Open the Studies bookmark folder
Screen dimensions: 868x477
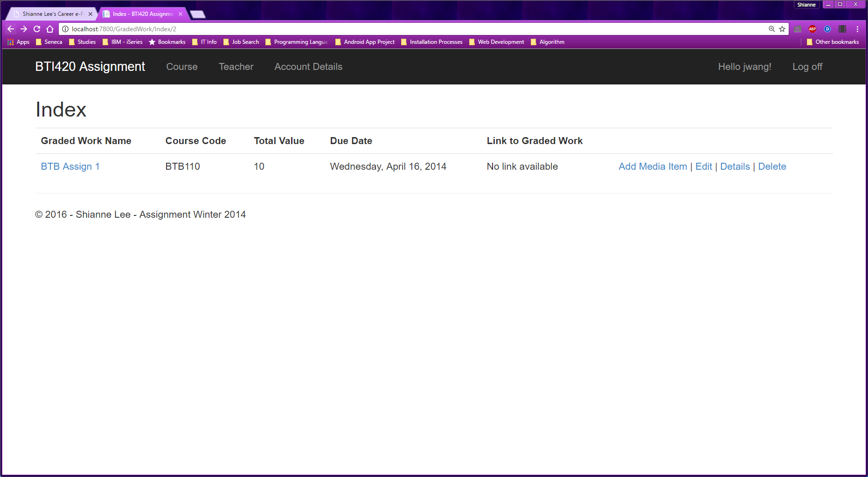[x=82, y=42]
